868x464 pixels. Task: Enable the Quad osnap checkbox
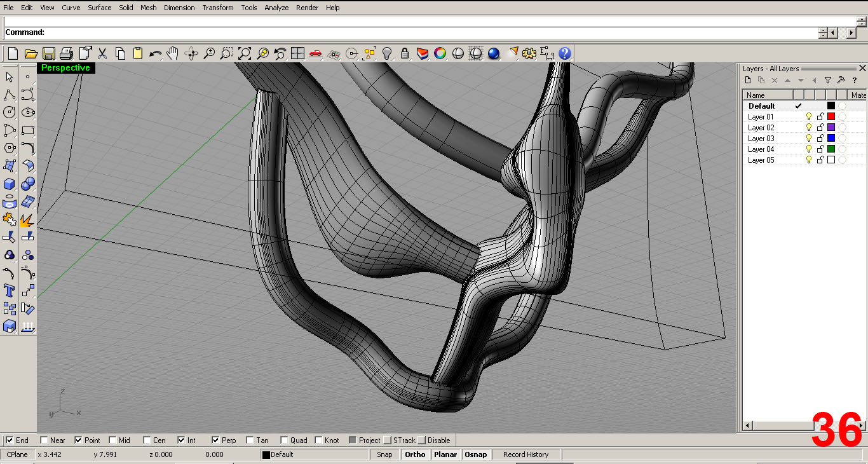point(284,440)
